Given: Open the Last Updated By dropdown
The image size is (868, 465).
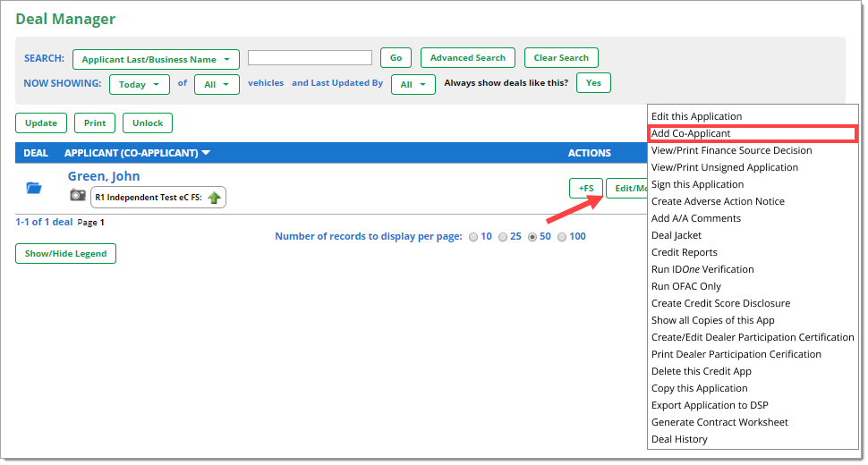Looking at the screenshot, I should 413,84.
